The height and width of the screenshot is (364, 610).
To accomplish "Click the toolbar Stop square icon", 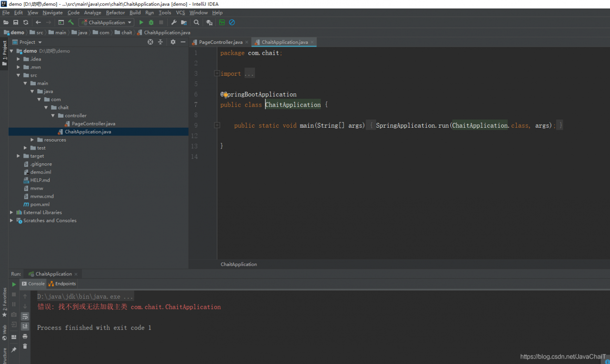I will 161,22.
